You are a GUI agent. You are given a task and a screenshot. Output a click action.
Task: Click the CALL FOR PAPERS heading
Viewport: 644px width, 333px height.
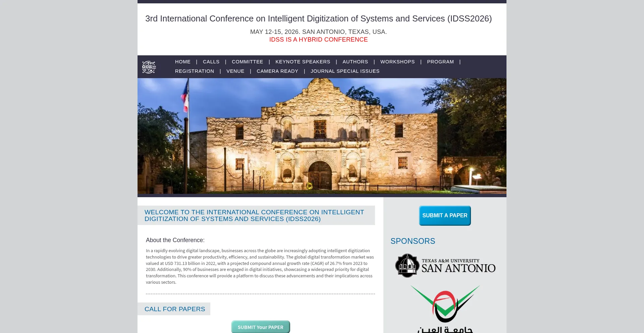(174, 309)
